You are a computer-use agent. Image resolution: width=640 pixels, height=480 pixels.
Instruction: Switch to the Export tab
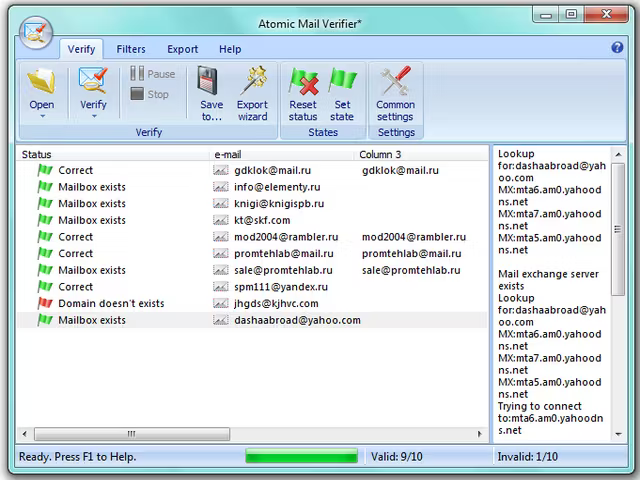click(182, 49)
